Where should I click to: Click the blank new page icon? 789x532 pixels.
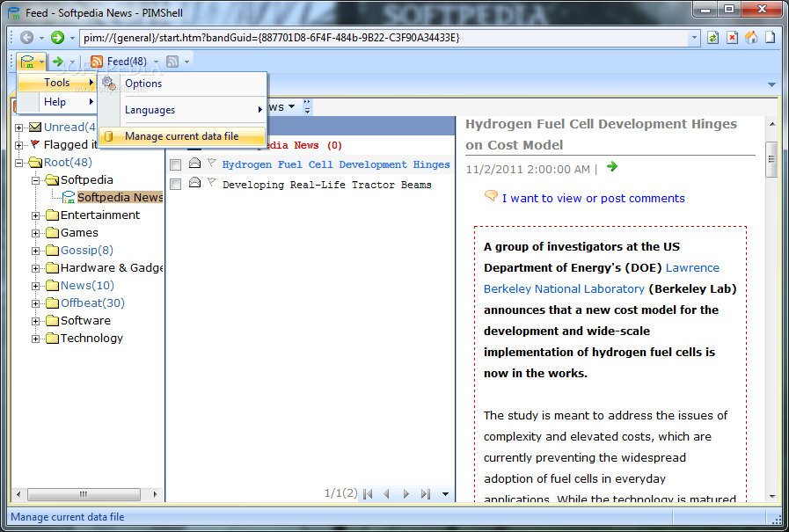[771, 38]
